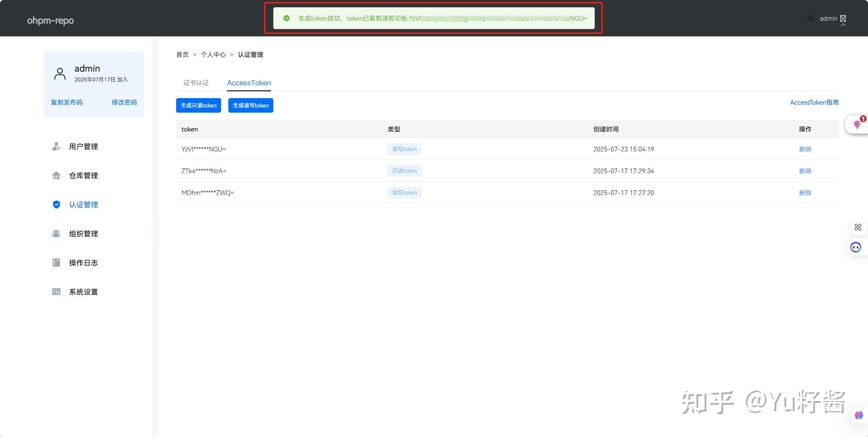Click date 2025-07-17 17:27:20
The image size is (868, 437).
tap(624, 193)
